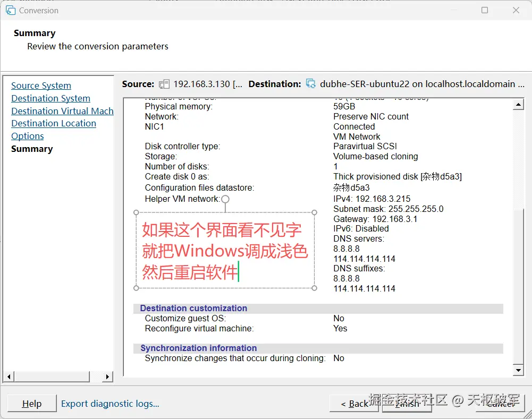Click the down arrow on the summary scrollbar

coord(519,370)
